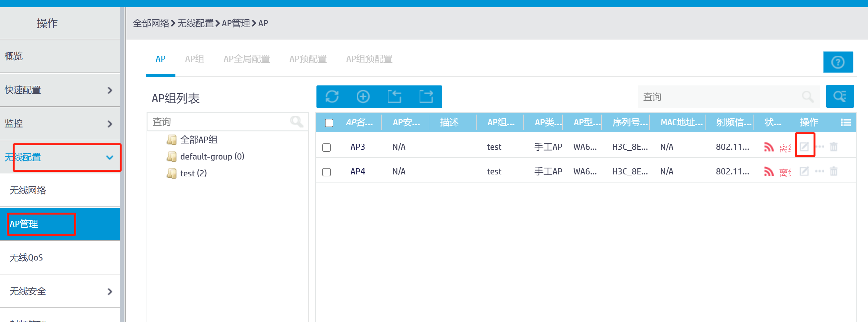Switch to the AP组 tab
Screen dimensions: 868x322
195,59
